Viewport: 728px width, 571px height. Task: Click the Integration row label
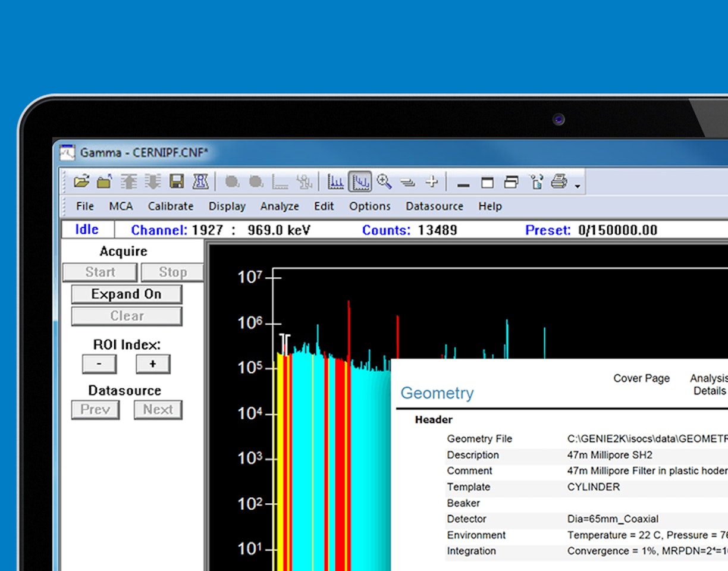tap(471, 551)
